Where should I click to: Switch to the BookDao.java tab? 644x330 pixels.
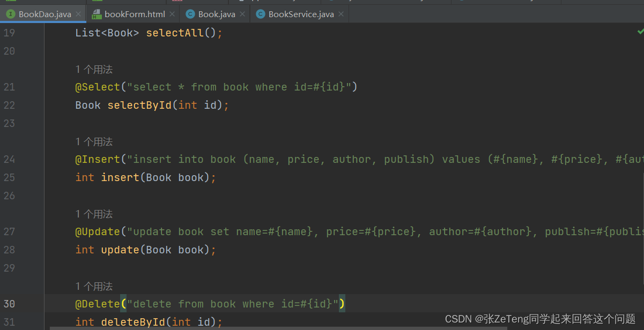coord(43,14)
